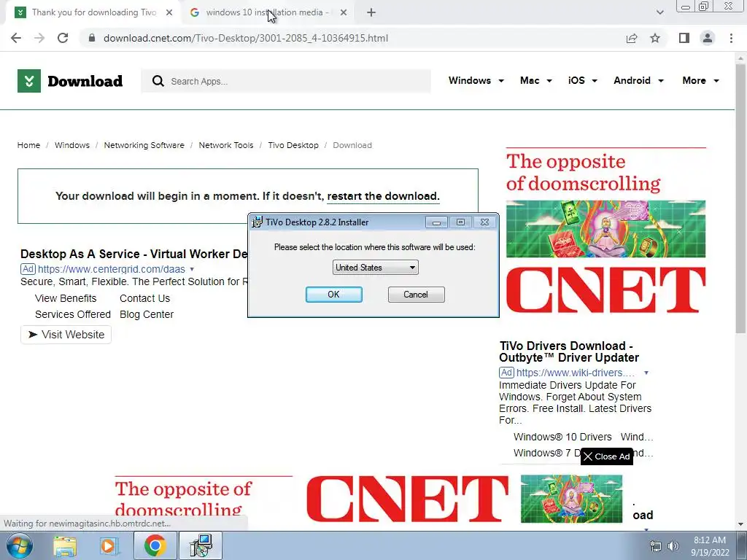The width and height of the screenshot is (747, 560).
Task: Open the Chrome three-dot menu
Action: (x=731, y=38)
